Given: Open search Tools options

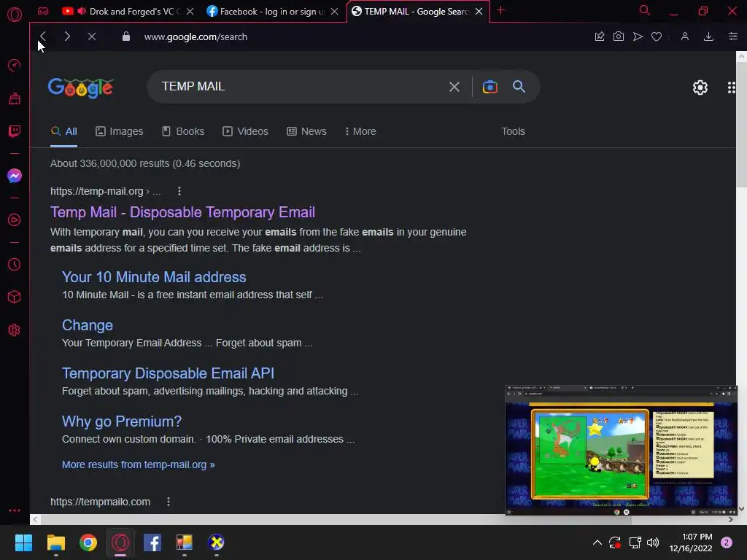Looking at the screenshot, I should coord(513,131).
